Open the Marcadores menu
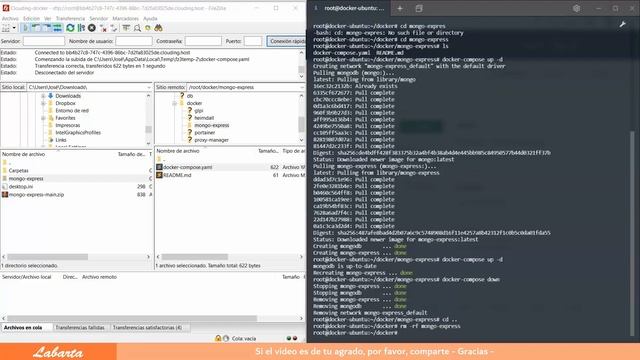Viewport: 640px width, 360px height. [x=125, y=18]
